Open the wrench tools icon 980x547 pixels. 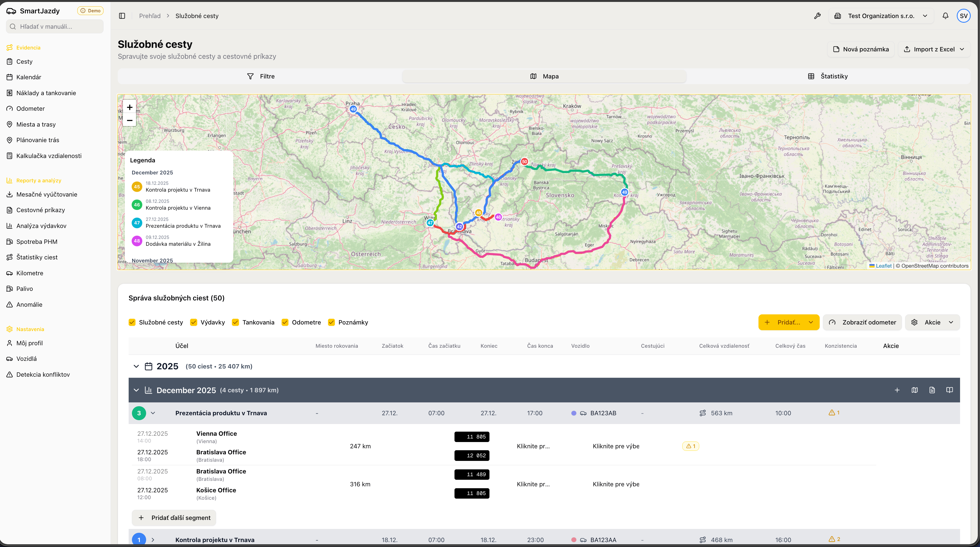click(817, 16)
